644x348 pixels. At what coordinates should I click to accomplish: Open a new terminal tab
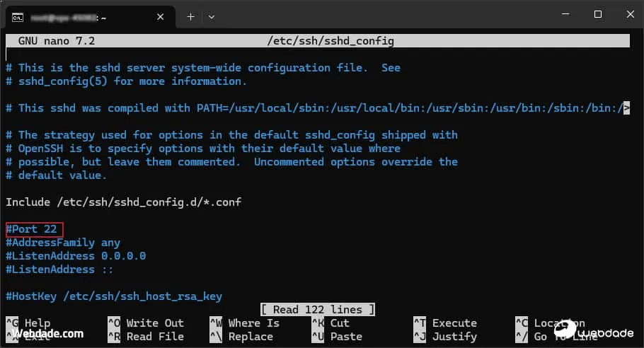(190, 16)
